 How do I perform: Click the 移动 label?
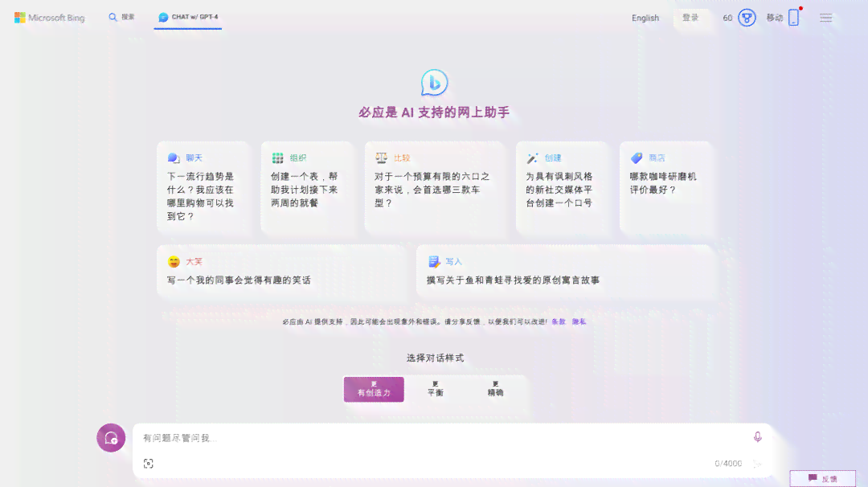coord(775,18)
